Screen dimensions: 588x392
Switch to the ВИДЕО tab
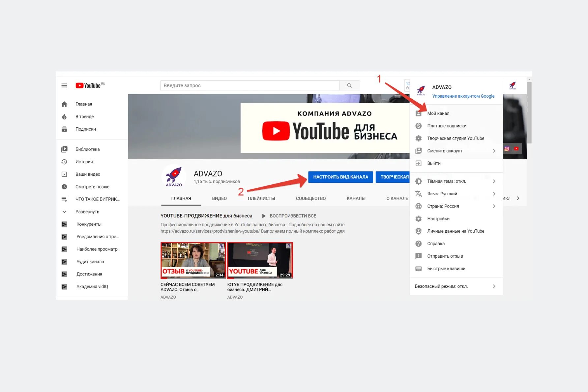tap(219, 199)
